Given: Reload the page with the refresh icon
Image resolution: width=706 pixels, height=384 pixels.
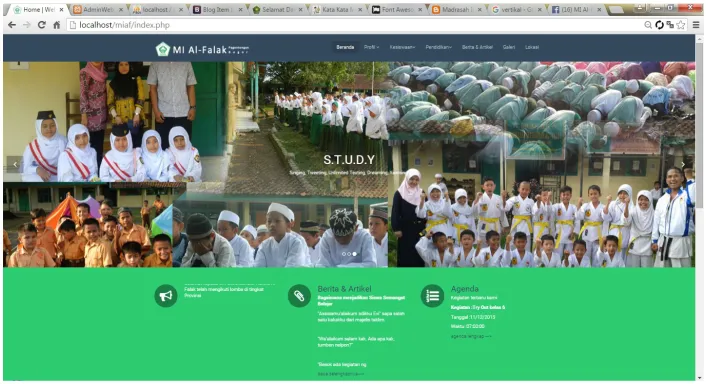Looking at the screenshot, I should coord(41,25).
